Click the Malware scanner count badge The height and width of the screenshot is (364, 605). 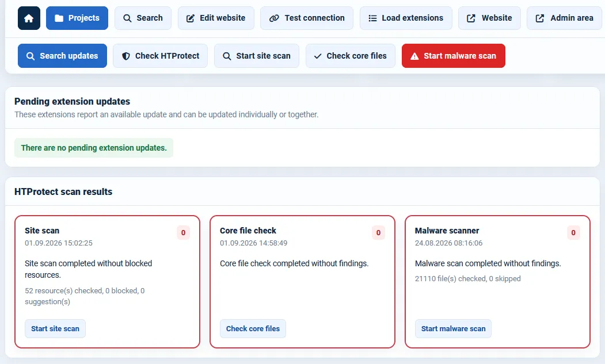[573, 232]
